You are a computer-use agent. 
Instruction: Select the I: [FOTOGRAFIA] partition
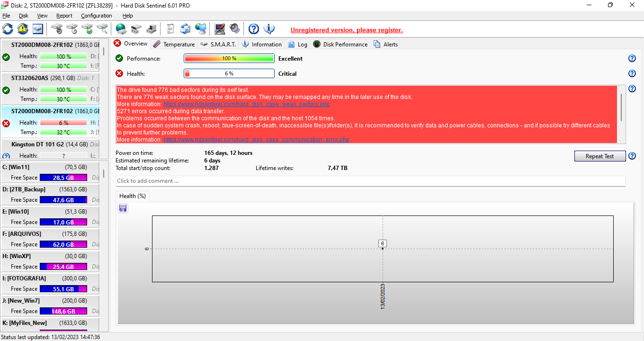point(50,284)
